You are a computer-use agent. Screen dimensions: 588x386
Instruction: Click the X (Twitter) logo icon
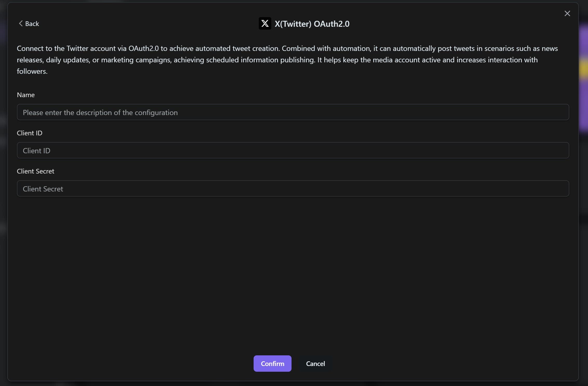[x=265, y=24]
